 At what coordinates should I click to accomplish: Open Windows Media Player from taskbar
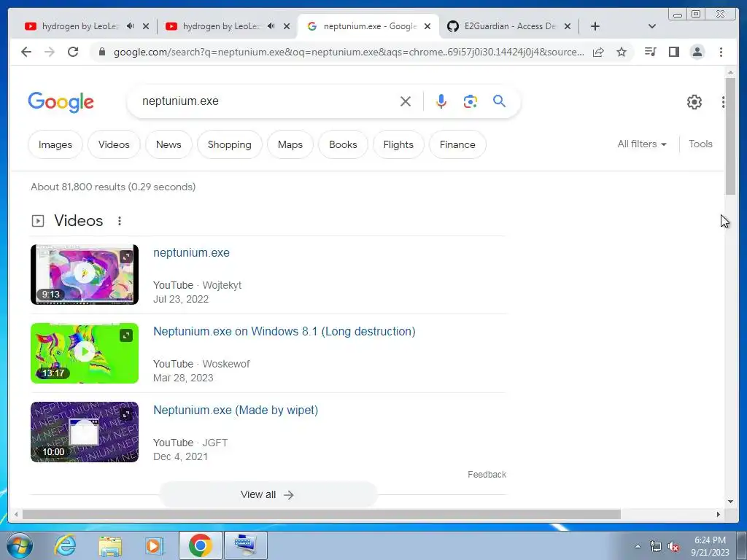coord(153,545)
